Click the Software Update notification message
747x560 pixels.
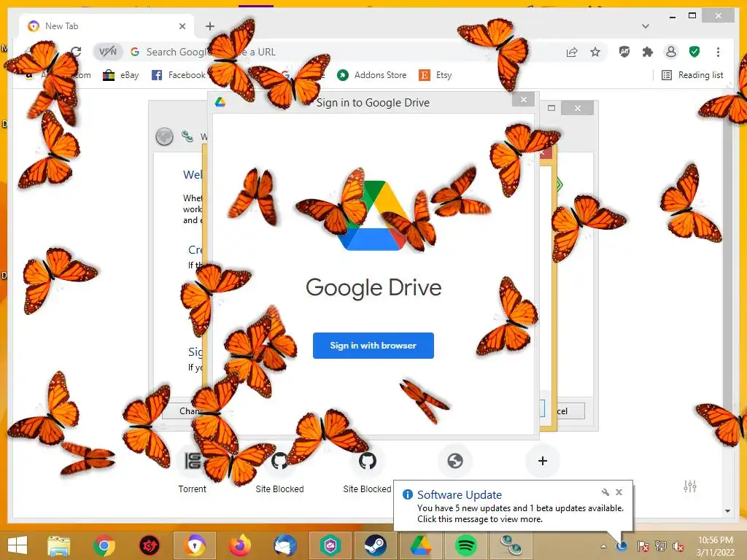[520, 513]
